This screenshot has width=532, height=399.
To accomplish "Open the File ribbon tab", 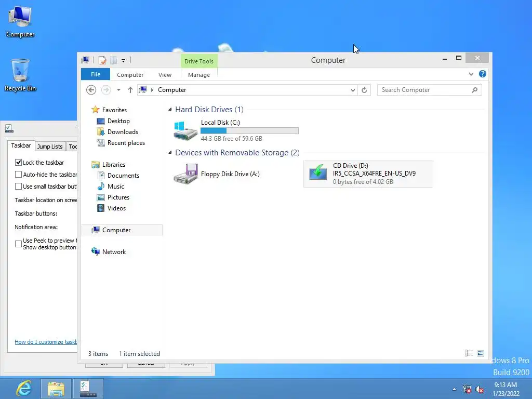I will point(96,74).
